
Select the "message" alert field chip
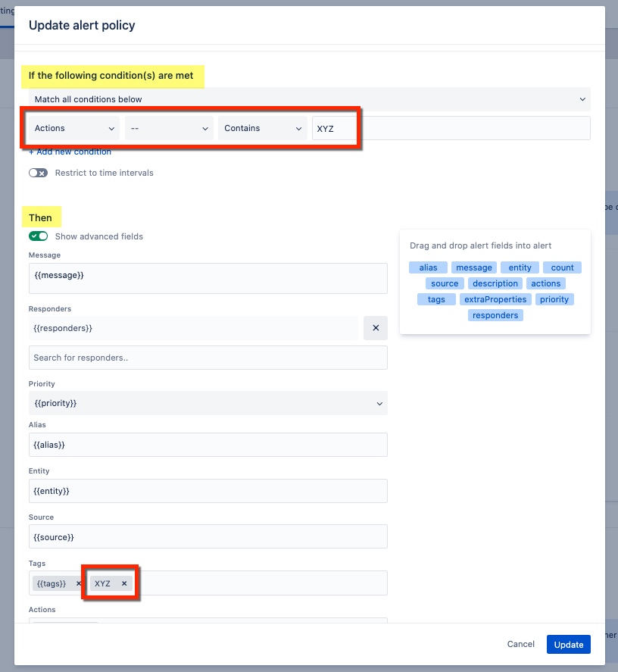pyautogui.click(x=473, y=267)
